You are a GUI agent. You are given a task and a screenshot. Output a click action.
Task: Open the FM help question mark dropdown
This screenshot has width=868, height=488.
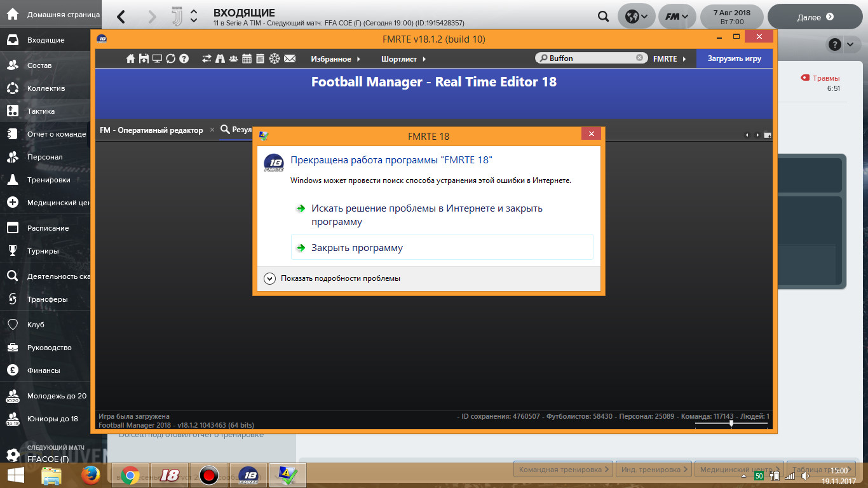842,44
